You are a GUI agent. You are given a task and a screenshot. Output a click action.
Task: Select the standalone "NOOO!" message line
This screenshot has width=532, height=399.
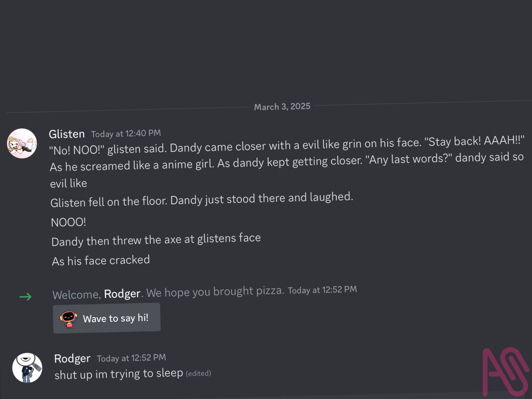[x=68, y=222]
